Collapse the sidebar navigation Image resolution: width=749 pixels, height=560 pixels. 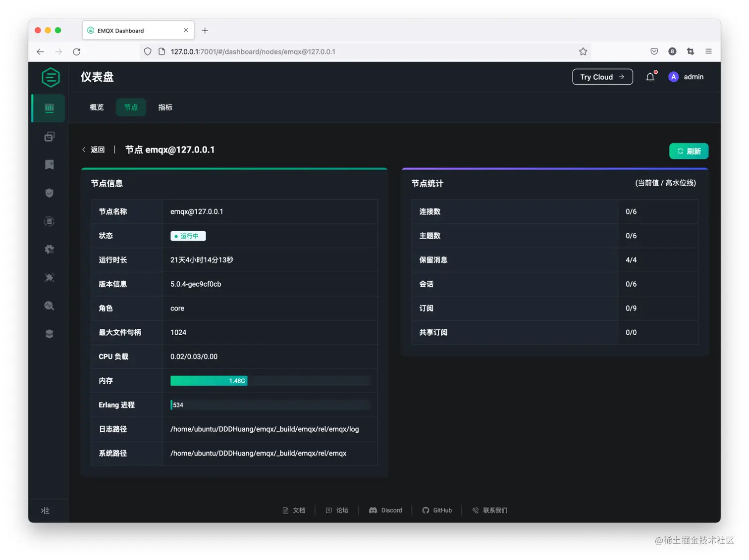pos(45,510)
